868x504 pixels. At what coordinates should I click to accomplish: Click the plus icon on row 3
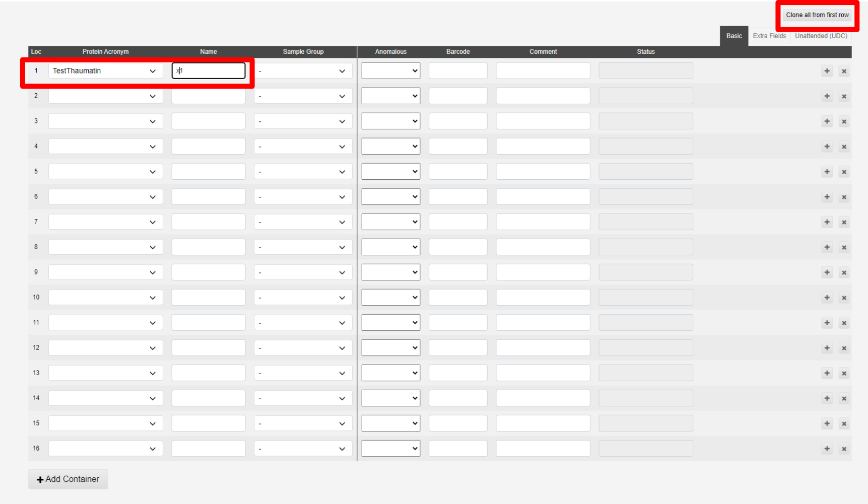coord(827,121)
